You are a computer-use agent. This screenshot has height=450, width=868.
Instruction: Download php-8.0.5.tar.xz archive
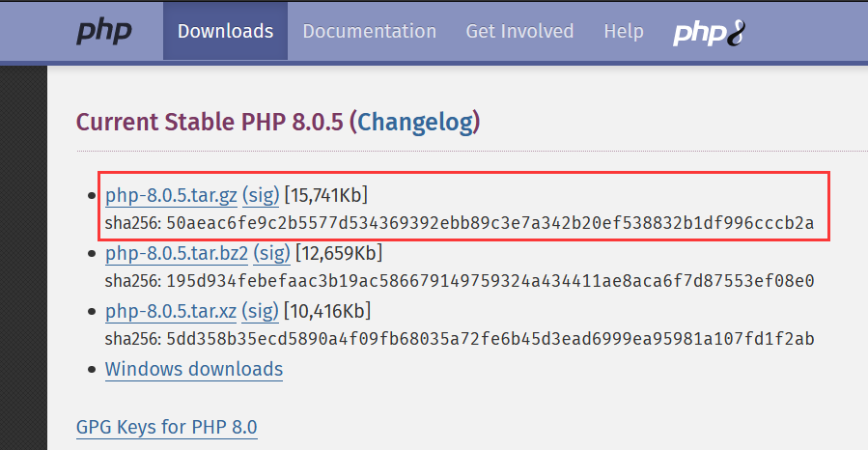pyautogui.click(x=171, y=311)
